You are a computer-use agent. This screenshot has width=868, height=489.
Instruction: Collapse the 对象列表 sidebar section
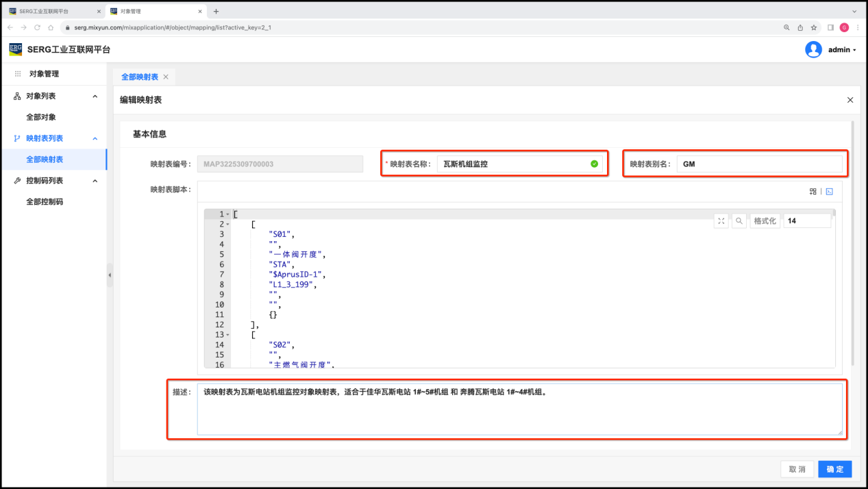pyautogui.click(x=95, y=96)
